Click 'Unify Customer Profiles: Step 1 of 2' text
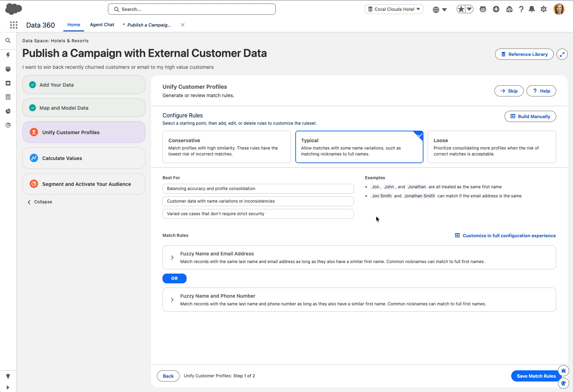 [x=219, y=376]
